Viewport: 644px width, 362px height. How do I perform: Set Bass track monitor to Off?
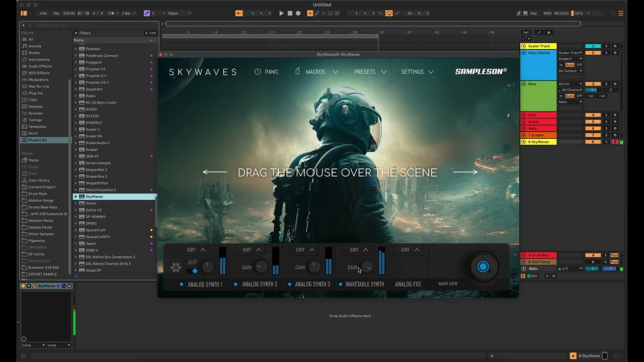579,96
